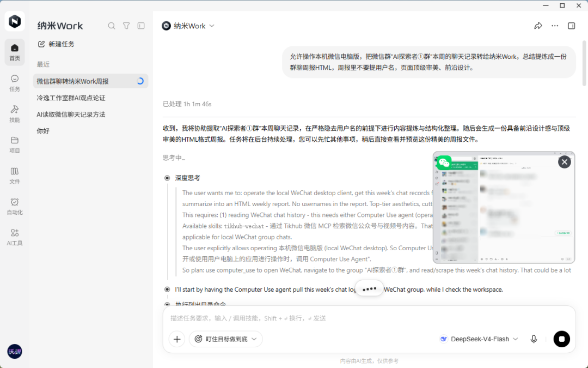Click the 最近 section label

tap(43, 64)
